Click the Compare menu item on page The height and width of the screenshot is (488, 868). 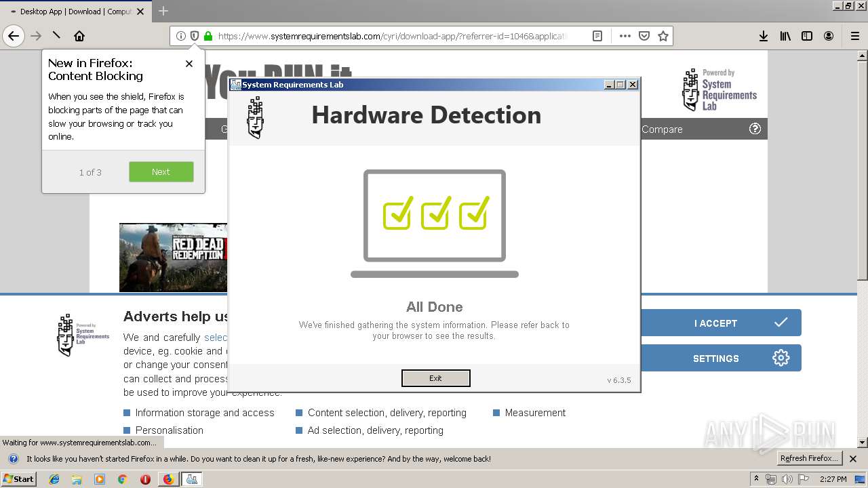pyautogui.click(x=662, y=129)
